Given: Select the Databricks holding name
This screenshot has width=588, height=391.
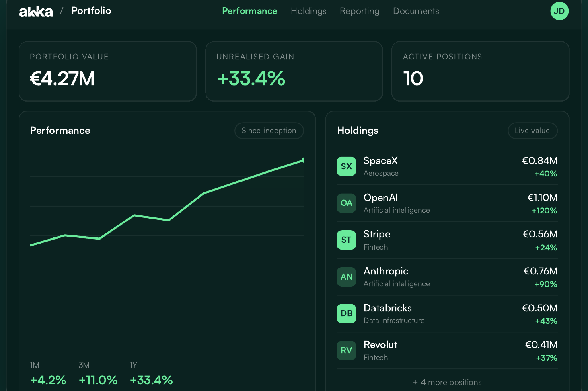Looking at the screenshot, I should 388,308.
